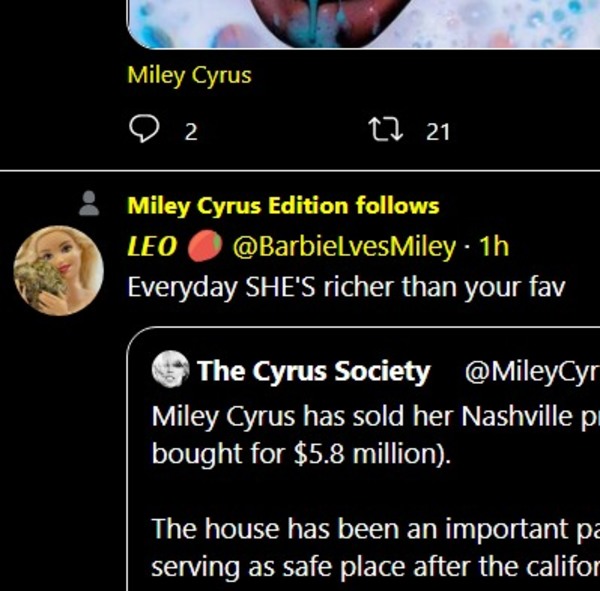Screen dimensions: 600x591
Task: Click the retweet count 21
Action: (438, 131)
